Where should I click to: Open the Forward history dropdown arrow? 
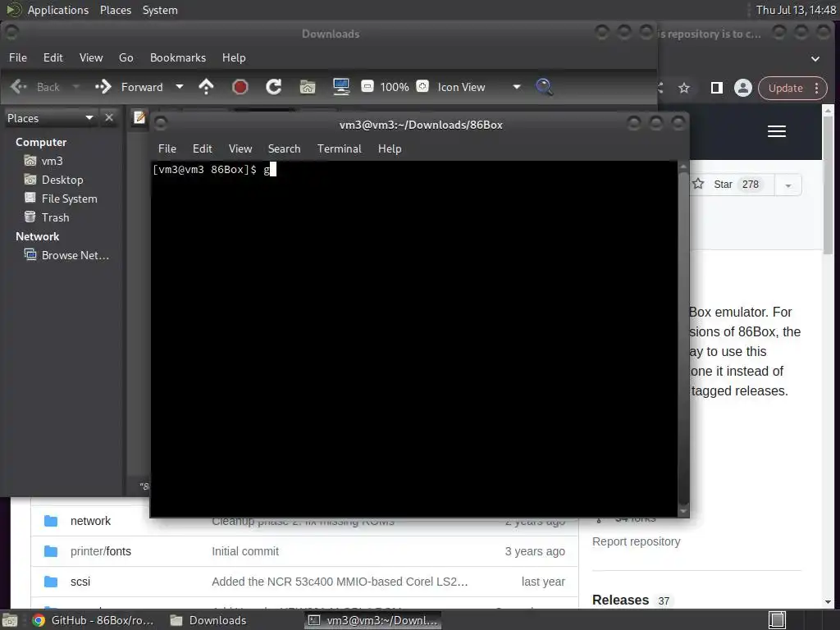pos(180,87)
